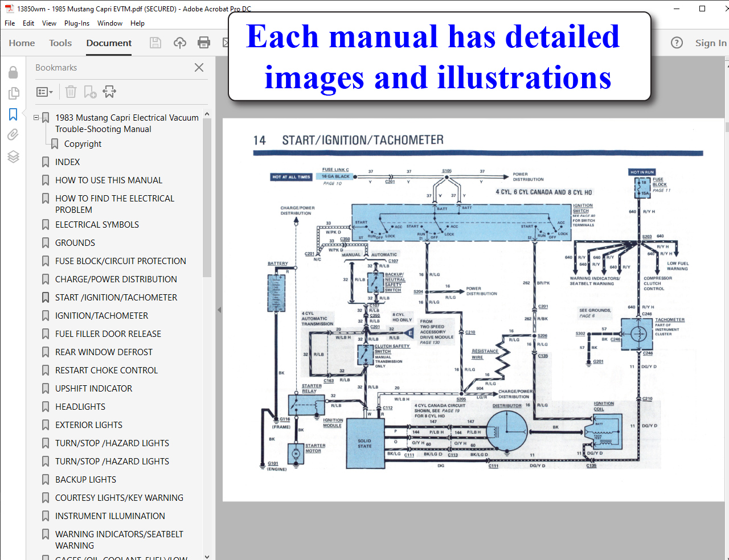Switch to the Tools tab
This screenshot has width=729, height=560.
pos(60,43)
